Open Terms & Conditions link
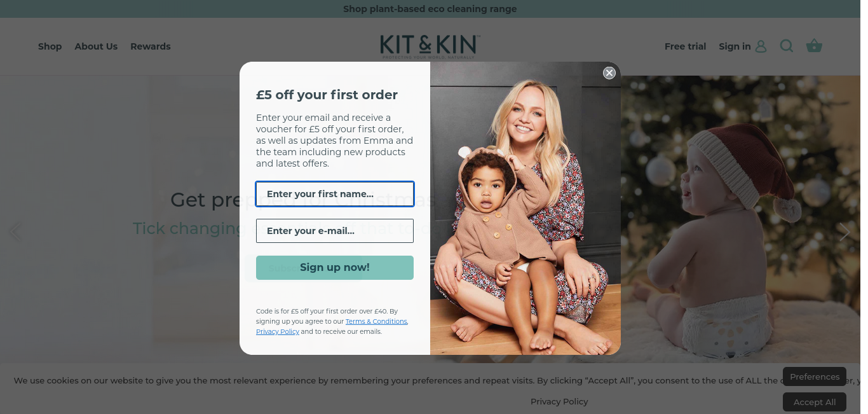 point(377,322)
